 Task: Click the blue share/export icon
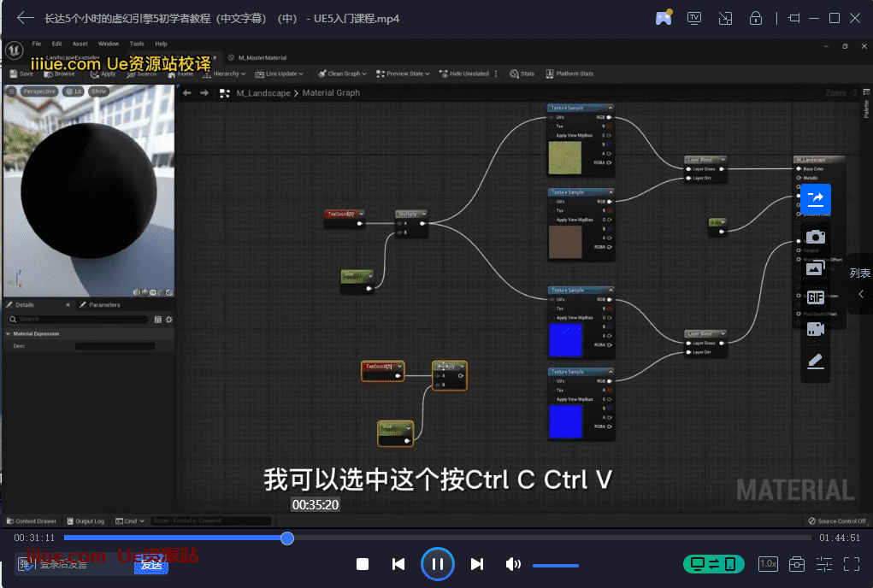[815, 199]
